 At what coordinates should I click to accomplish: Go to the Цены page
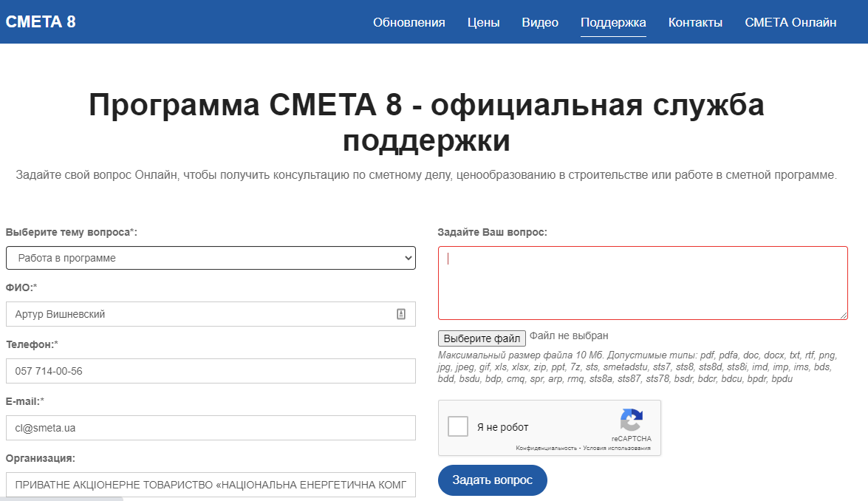coord(483,22)
